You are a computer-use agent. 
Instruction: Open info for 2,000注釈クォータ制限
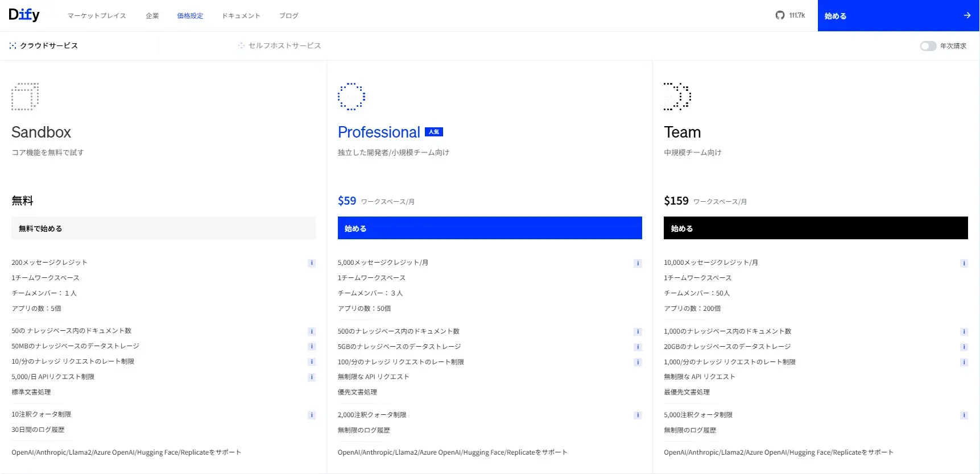[638, 415]
